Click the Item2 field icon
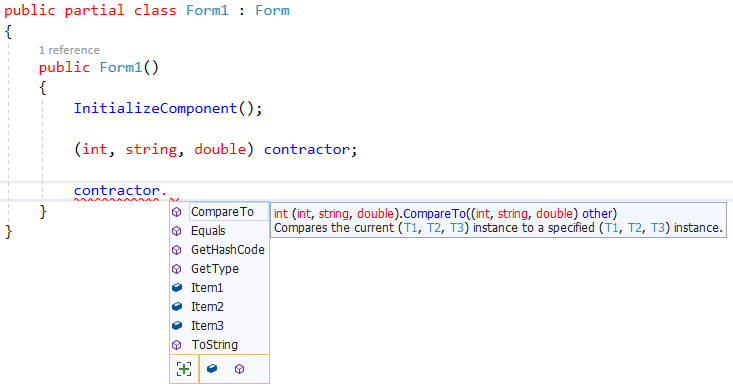 coord(177,307)
